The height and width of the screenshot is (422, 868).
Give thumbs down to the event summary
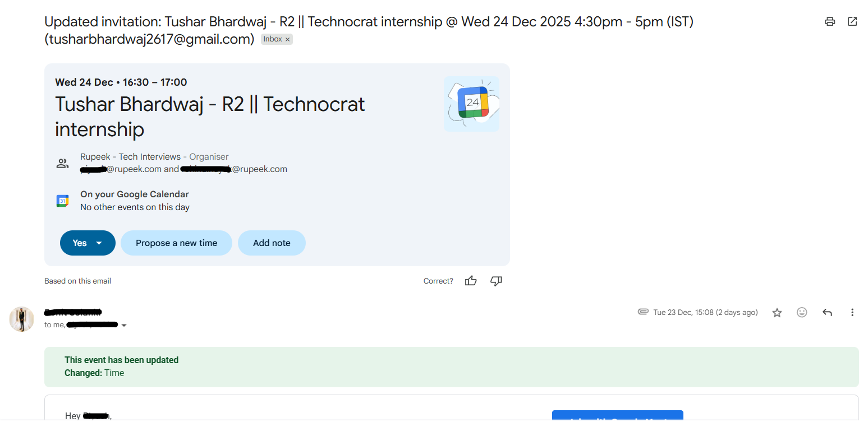tap(496, 281)
